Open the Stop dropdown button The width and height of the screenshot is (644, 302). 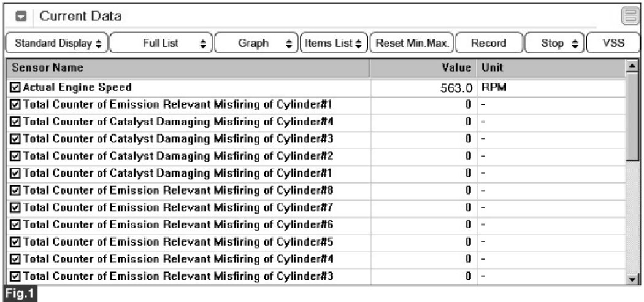(x=553, y=44)
